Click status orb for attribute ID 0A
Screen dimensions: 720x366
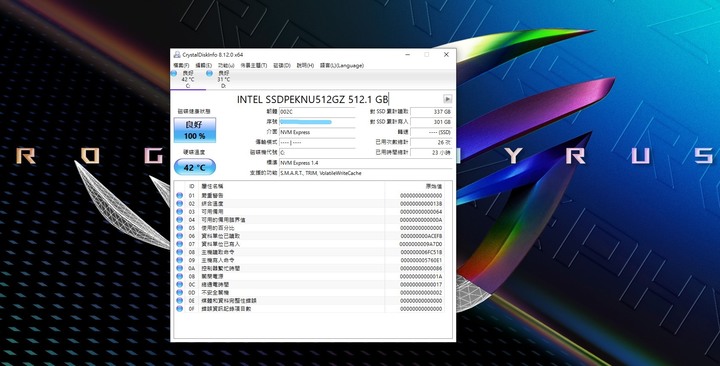pyautogui.click(x=180, y=268)
